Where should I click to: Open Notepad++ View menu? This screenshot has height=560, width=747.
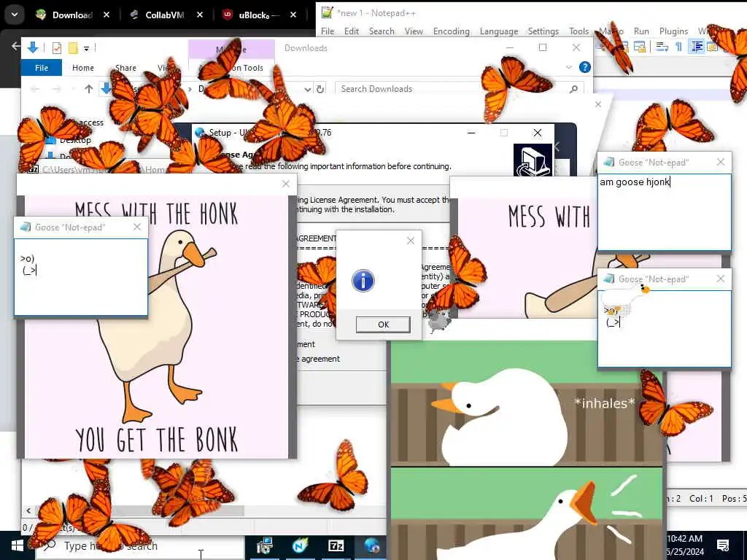(414, 31)
